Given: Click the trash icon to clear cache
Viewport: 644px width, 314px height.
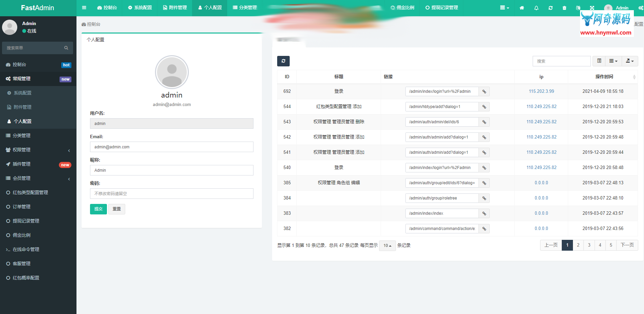Looking at the screenshot, I should 564,7.
